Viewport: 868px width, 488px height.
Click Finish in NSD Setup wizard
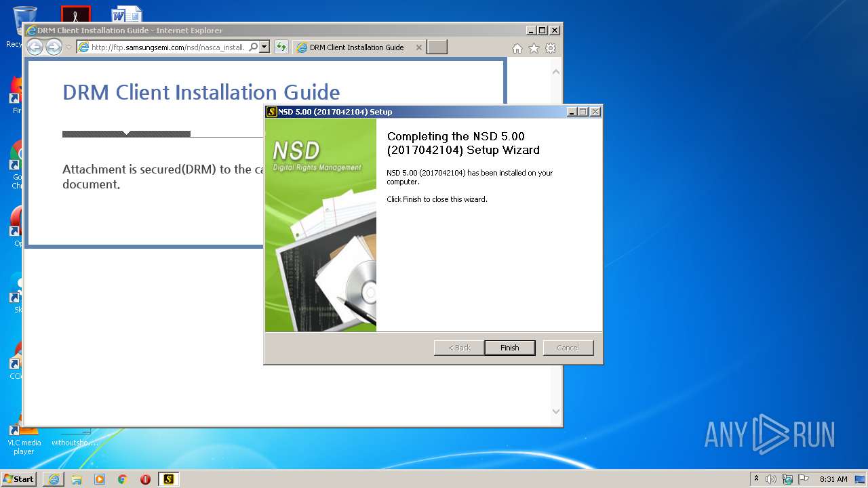tap(510, 348)
